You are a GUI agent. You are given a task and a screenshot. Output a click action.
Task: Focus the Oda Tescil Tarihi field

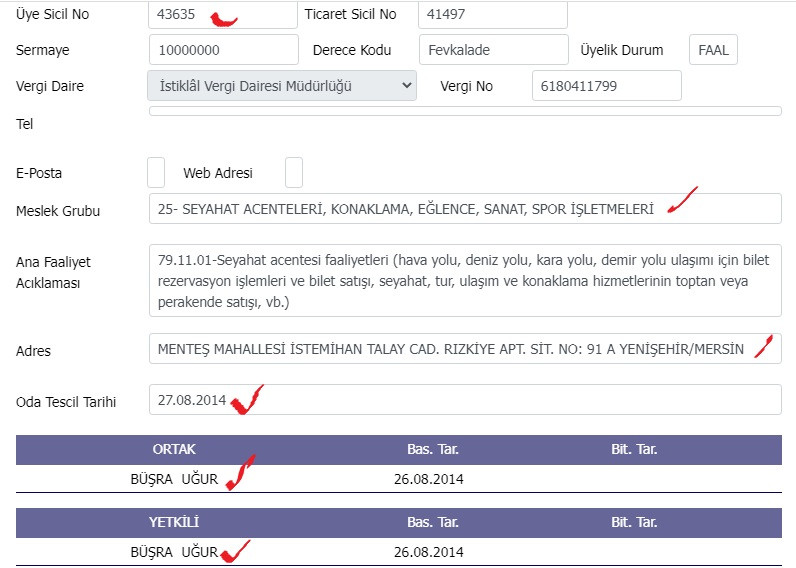[x=465, y=400]
